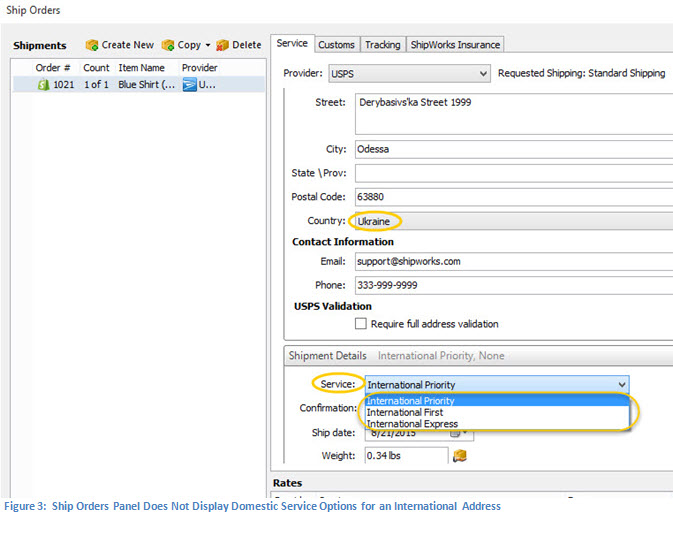Enable Require full address validation checkbox
Image resolution: width=673 pixels, height=536 pixels.
(361, 324)
